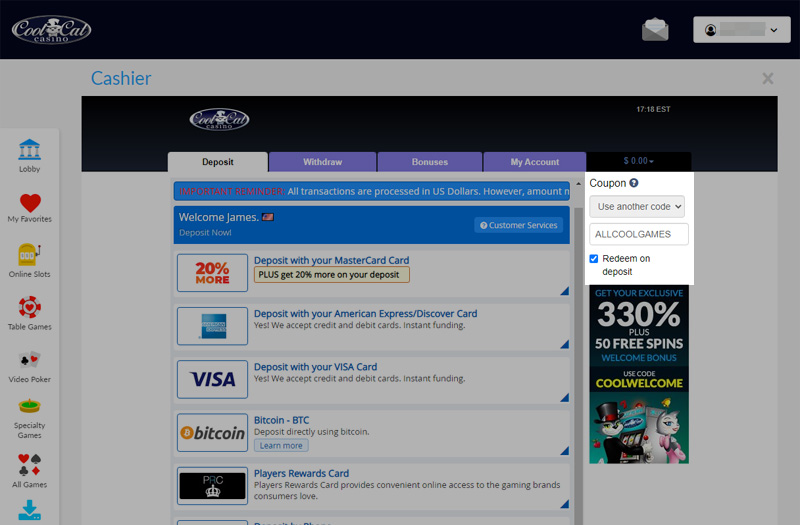The width and height of the screenshot is (800, 525).
Task: Expand the Players Rewards Card corner arrow
Action: coord(564,504)
